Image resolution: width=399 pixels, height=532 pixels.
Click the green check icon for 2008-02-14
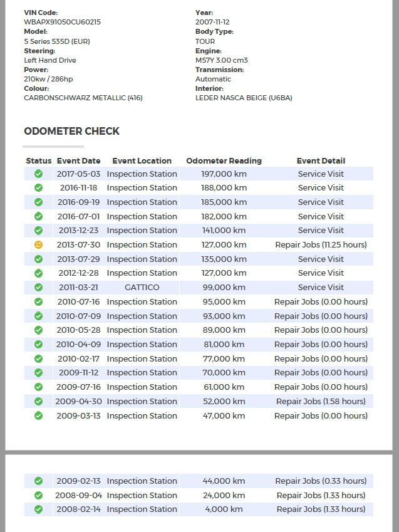click(38, 509)
